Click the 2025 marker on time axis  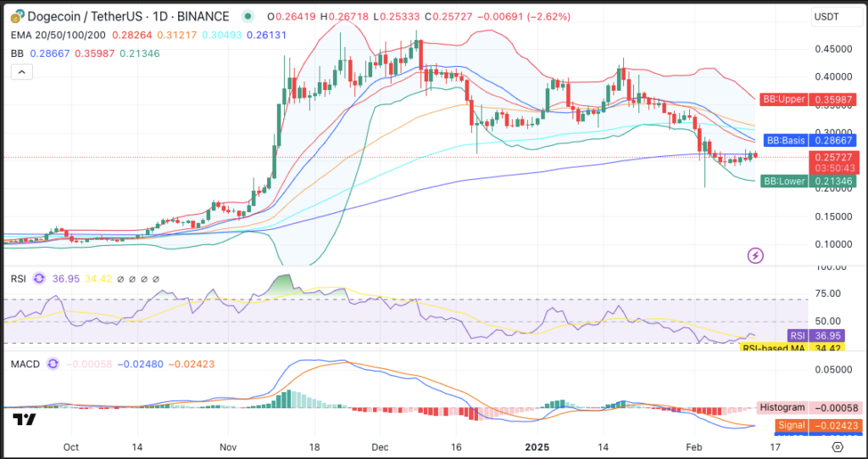pos(537,445)
